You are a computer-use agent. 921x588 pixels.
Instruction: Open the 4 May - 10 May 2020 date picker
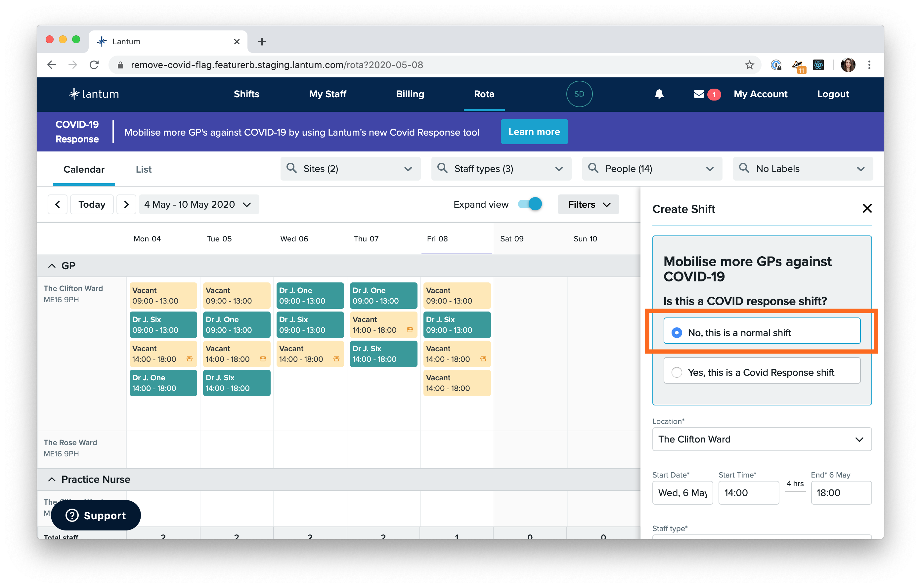pyautogui.click(x=198, y=204)
